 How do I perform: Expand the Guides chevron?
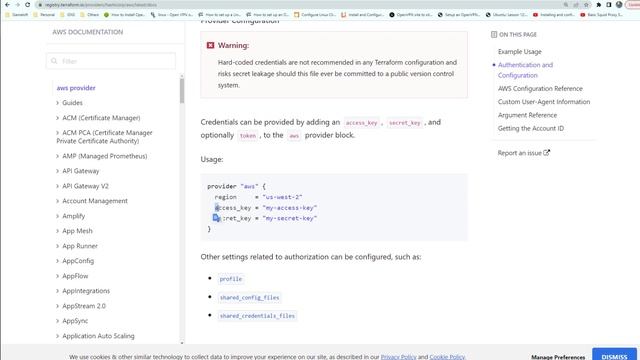(x=57, y=103)
